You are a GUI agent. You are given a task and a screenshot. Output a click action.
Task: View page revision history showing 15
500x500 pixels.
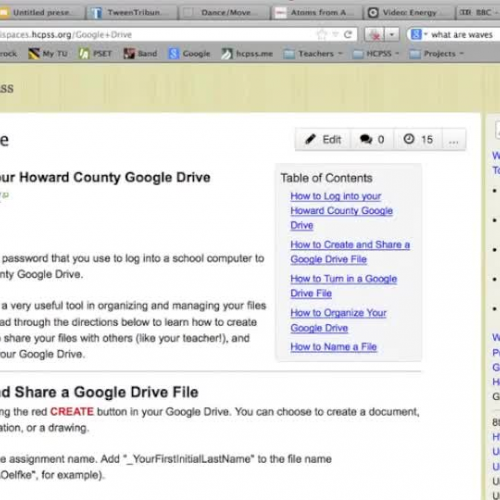coord(418,139)
